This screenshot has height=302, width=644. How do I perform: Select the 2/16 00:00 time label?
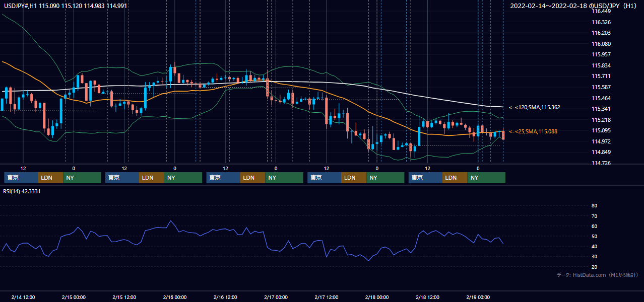click(x=175, y=297)
